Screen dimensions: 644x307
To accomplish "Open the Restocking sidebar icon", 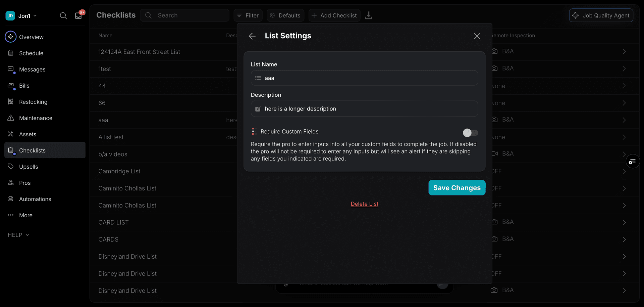I will click(x=10, y=101).
